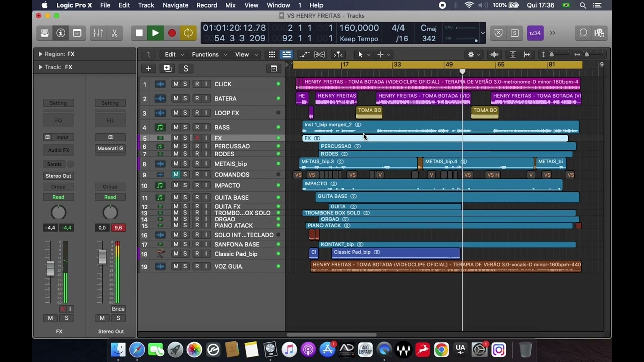This screenshot has width=644, height=362.
Task: Toggle waveform zoom button
Action: [494, 54]
